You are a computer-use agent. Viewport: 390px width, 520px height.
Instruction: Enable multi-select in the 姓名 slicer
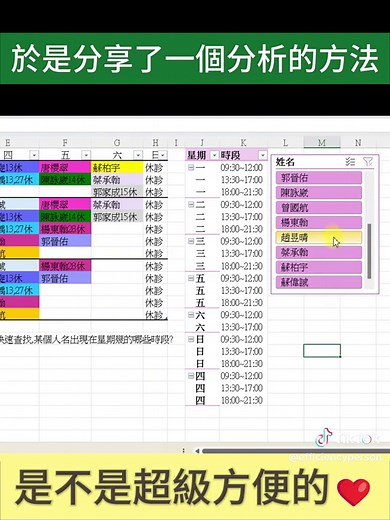350,162
